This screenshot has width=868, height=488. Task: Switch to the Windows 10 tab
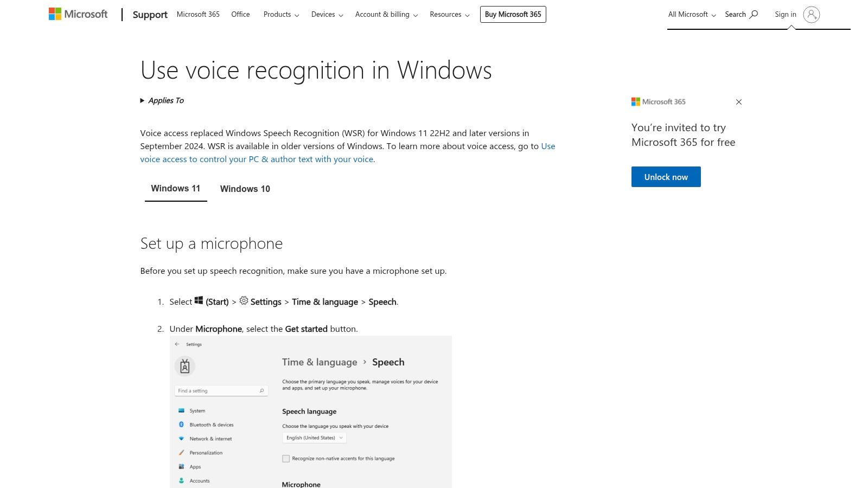pos(245,189)
